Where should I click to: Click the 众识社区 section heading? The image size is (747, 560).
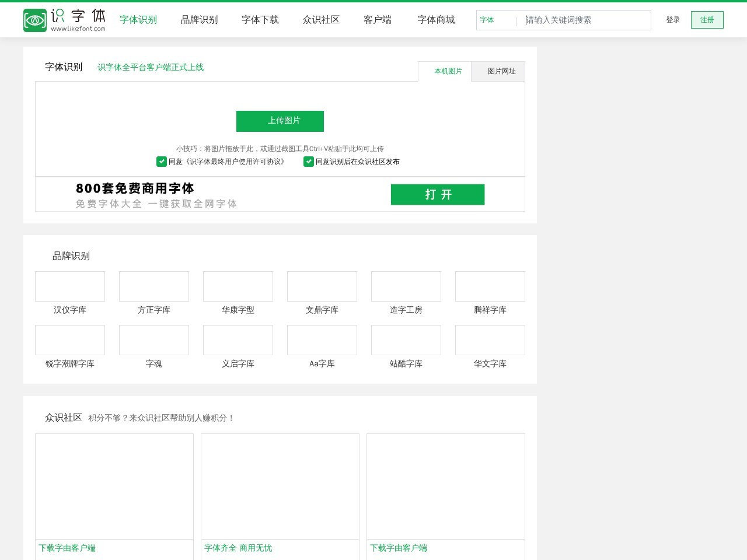coord(64,418)
